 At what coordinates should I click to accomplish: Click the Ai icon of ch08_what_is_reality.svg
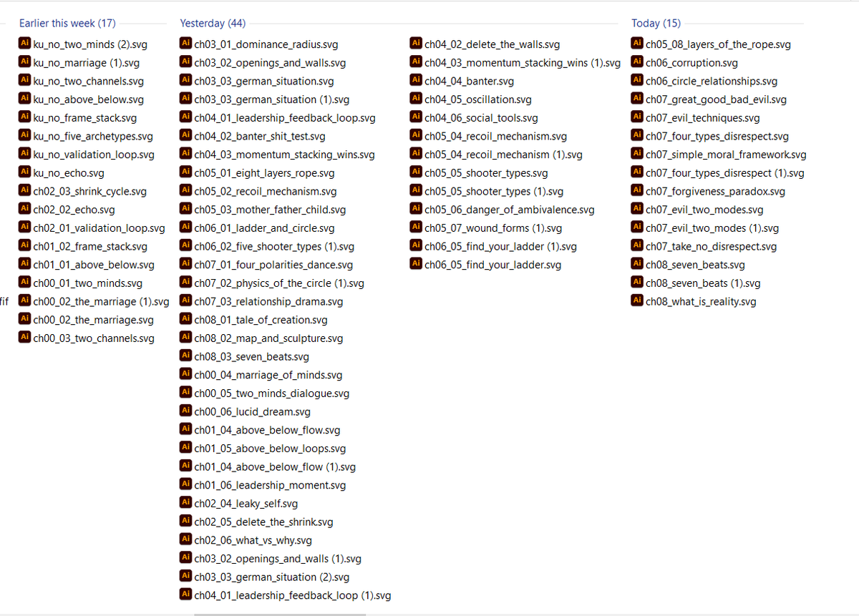click(637, 301)
